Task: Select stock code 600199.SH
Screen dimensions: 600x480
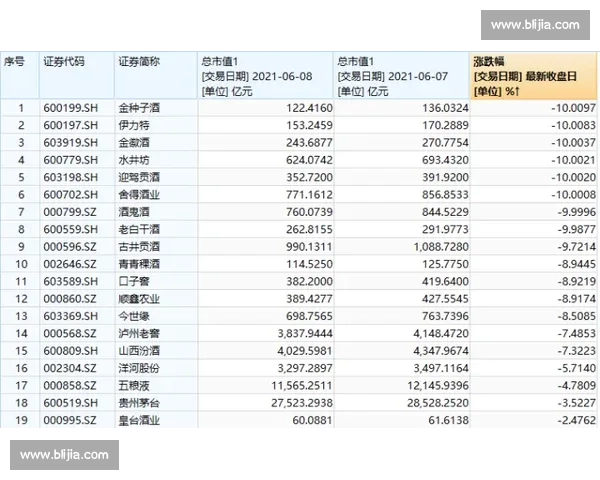Action: 70,108
